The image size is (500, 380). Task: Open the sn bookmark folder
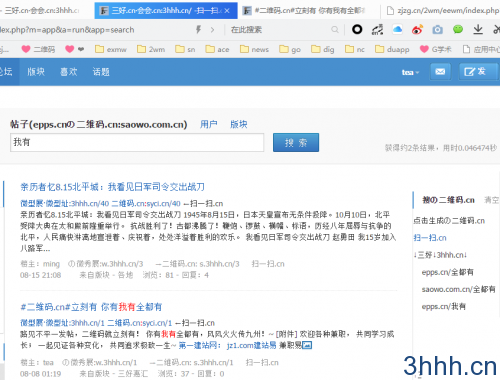tap(185, 49)
